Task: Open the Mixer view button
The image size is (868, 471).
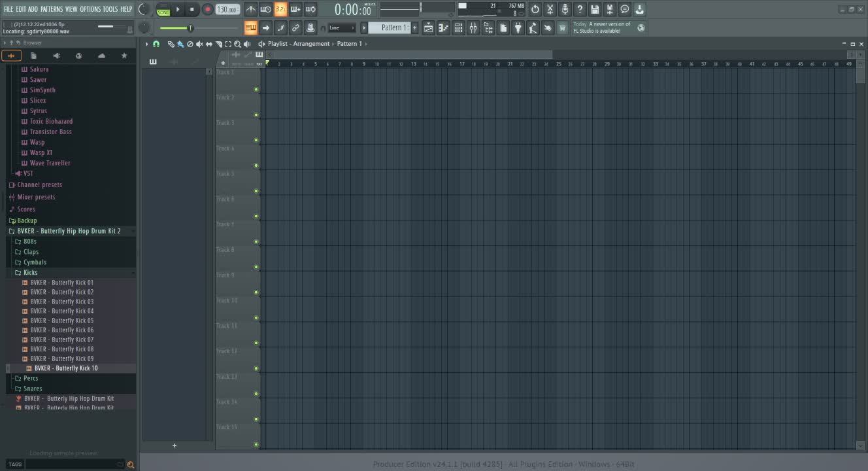Action: tap(473, 27)
